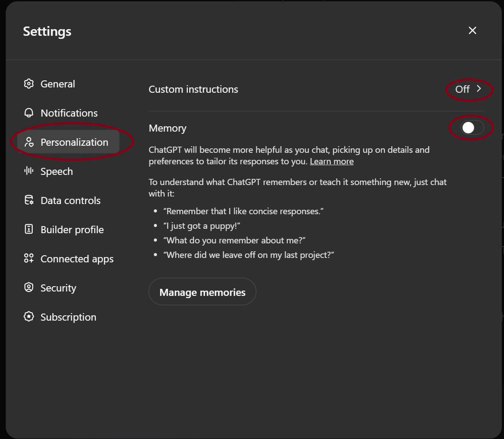Switch to the Builder profile tab
The image size is (504, 439).
[x=68, y=230]
